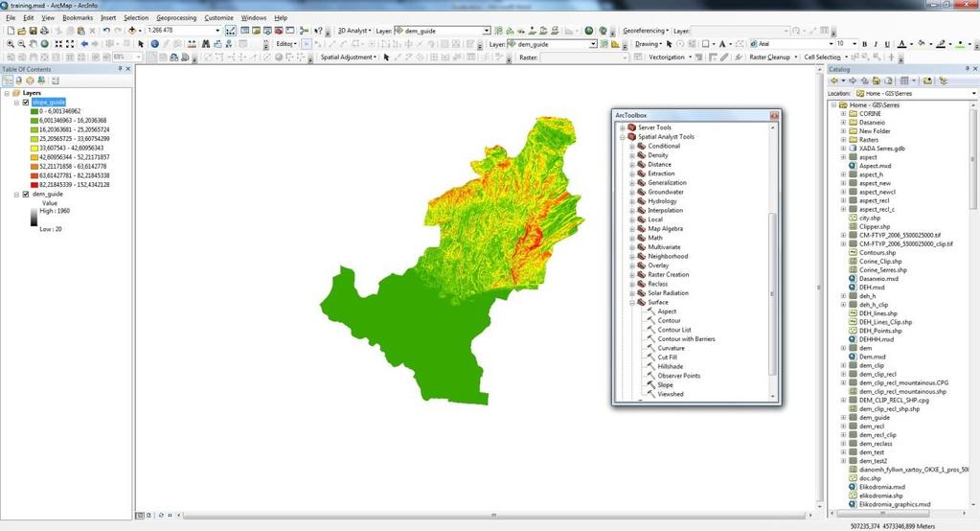Open the Cell Selection menu button
The width and height of the screenshot is (980, 531).
coord(825,57)
